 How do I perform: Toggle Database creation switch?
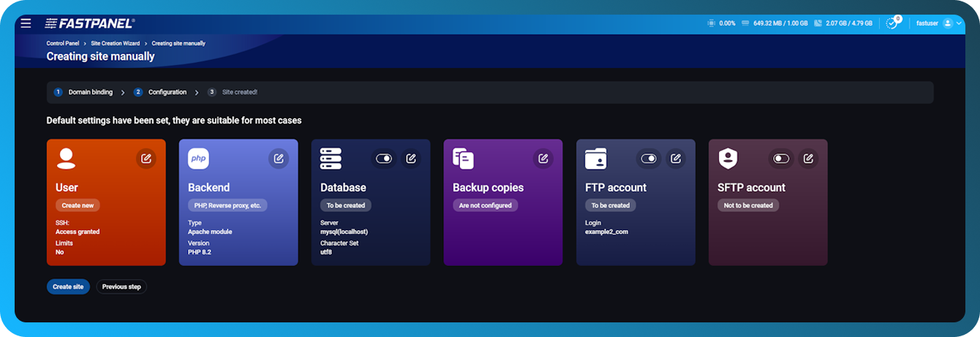pyautogui.click(x=384, y=159)
